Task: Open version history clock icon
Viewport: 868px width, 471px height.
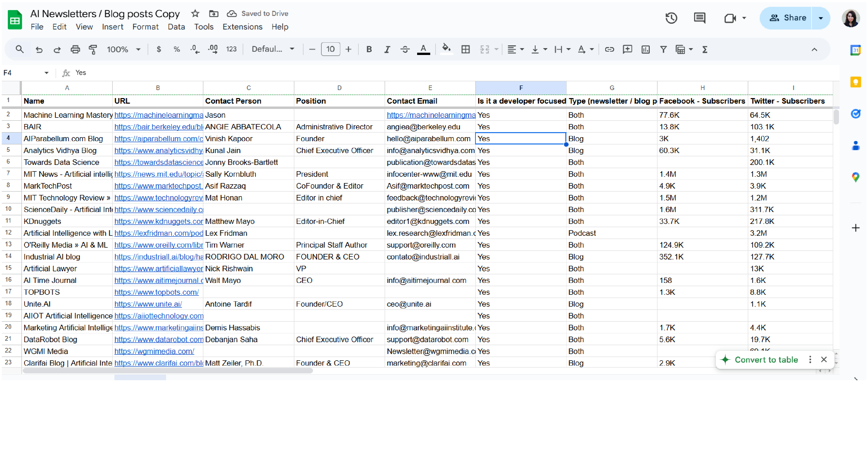Action: coord(671,18)
